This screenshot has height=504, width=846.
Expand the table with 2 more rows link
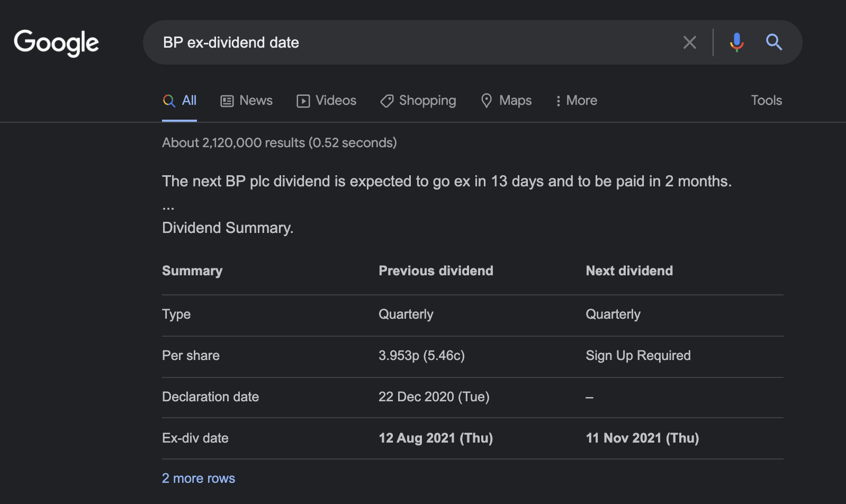(x=199, y=479)
